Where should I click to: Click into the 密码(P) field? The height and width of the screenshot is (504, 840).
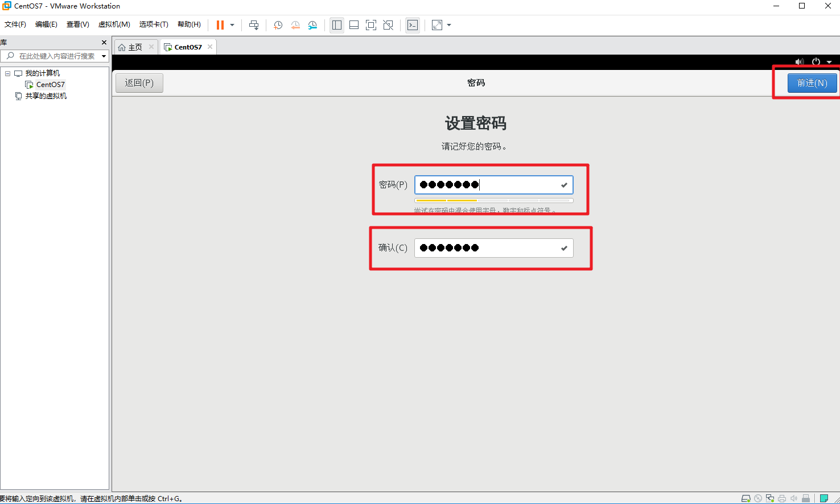click(493, 185)
